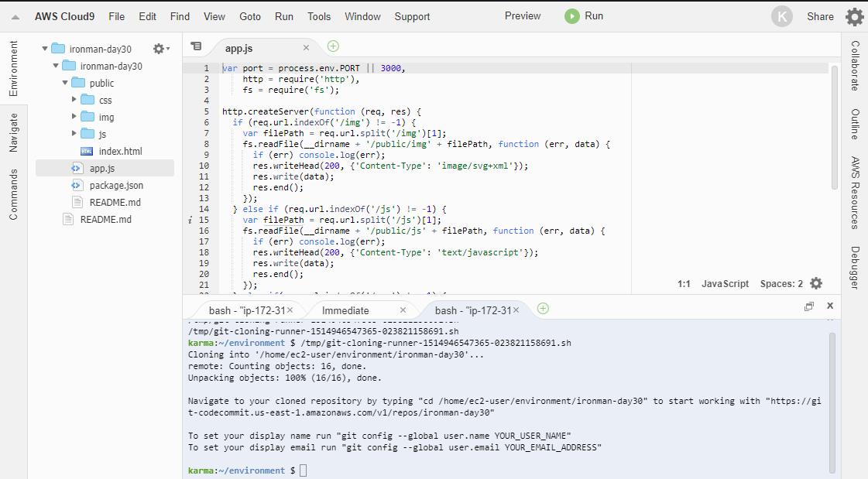Click the user avatar K icon
Viewport: 868px width, 479px height.
pos(782,16)
